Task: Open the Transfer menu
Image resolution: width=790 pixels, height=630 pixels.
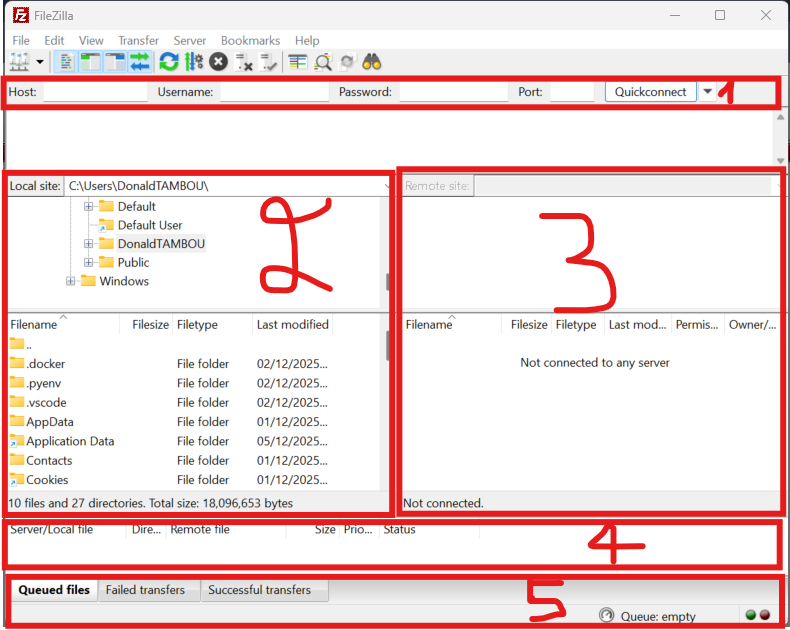Action: point(139,40)
